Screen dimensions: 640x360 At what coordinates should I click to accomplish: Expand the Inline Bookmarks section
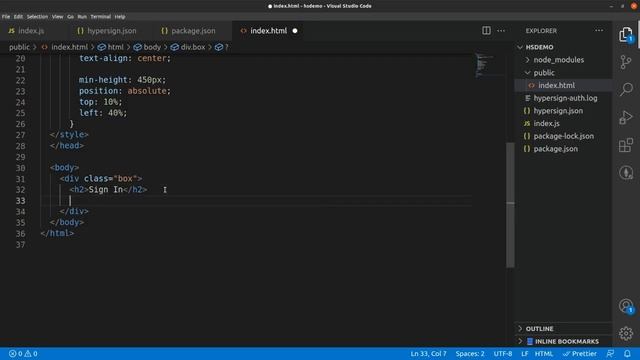[x=563, y=341]
